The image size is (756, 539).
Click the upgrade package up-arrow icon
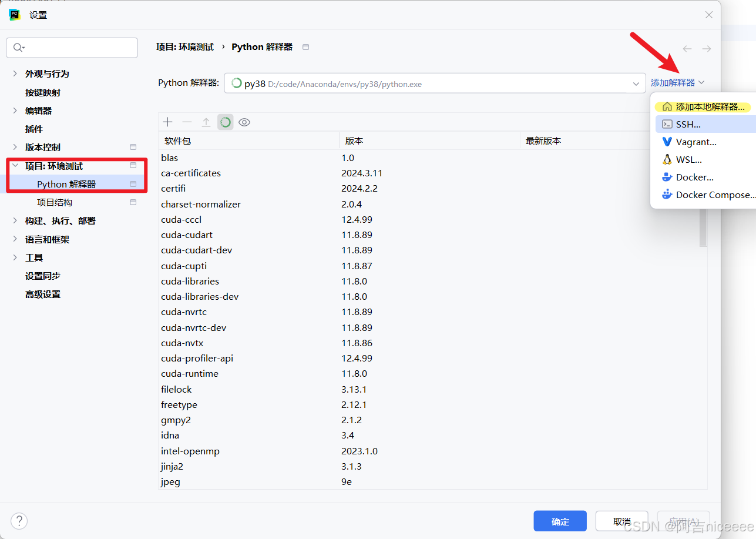(x=206, y=122)
